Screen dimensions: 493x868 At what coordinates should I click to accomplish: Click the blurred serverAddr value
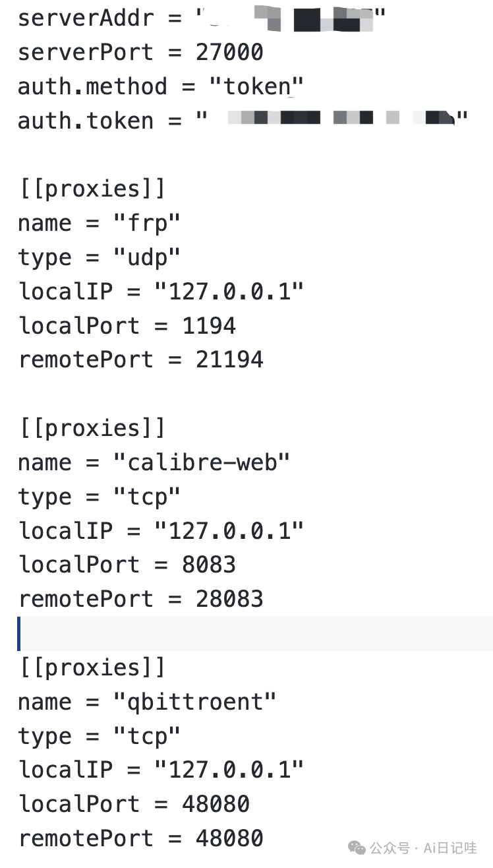[x=291, y=18]
